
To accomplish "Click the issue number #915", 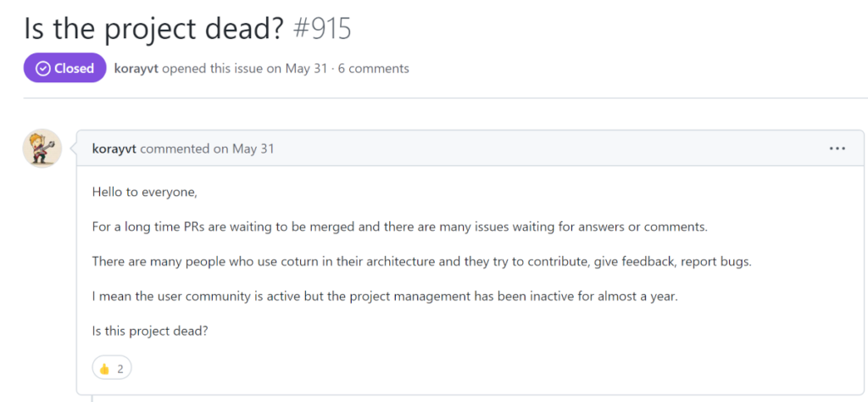I will point(321,28).
